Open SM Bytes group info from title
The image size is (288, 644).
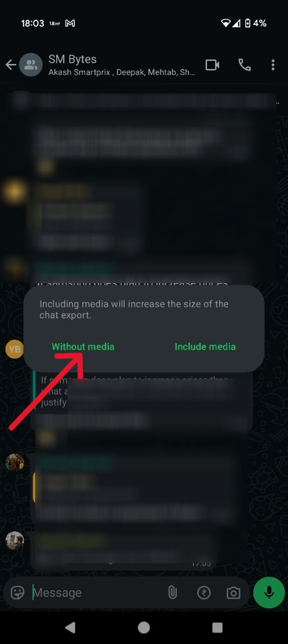(x=72, y=59)
